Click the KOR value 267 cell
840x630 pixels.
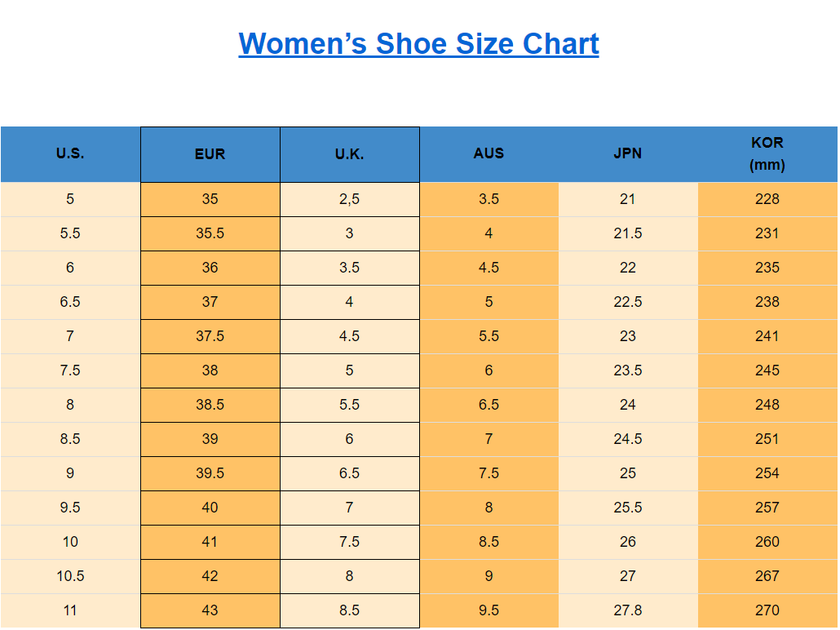pyautogui.click(x=767, y=576)
